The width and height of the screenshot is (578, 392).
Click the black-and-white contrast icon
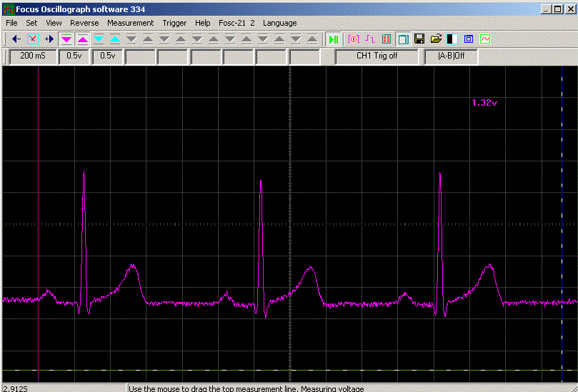point(452,39)
